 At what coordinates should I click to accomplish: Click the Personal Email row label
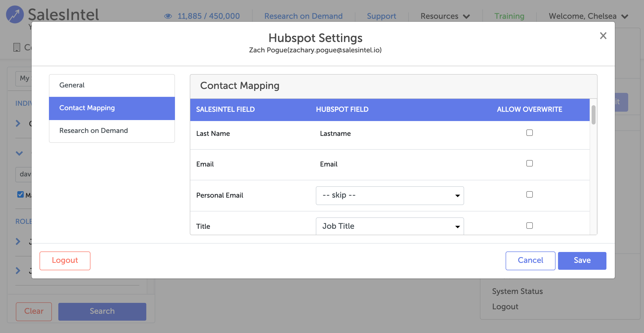pyautogui.click(x=219, y=195)
